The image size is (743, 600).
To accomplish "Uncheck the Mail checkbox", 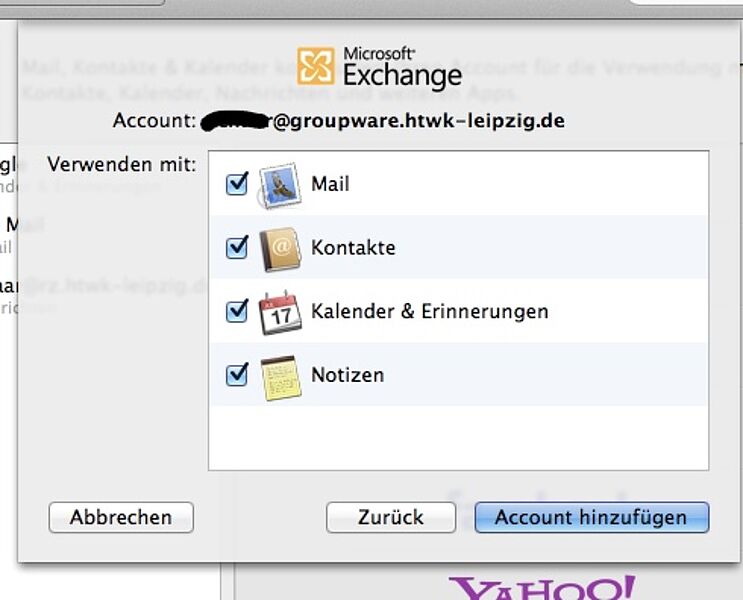I will [x=237, y=183].
